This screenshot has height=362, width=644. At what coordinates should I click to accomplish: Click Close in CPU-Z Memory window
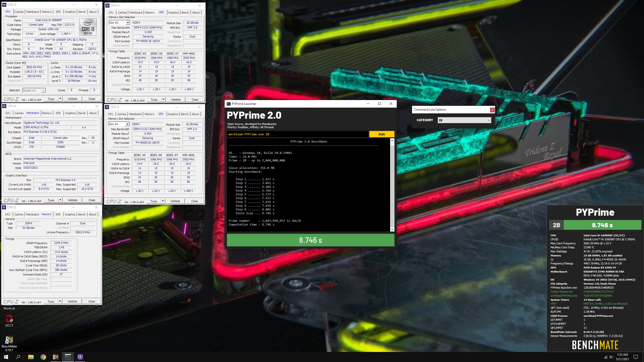pyautogui.click(x=92, y=301)
